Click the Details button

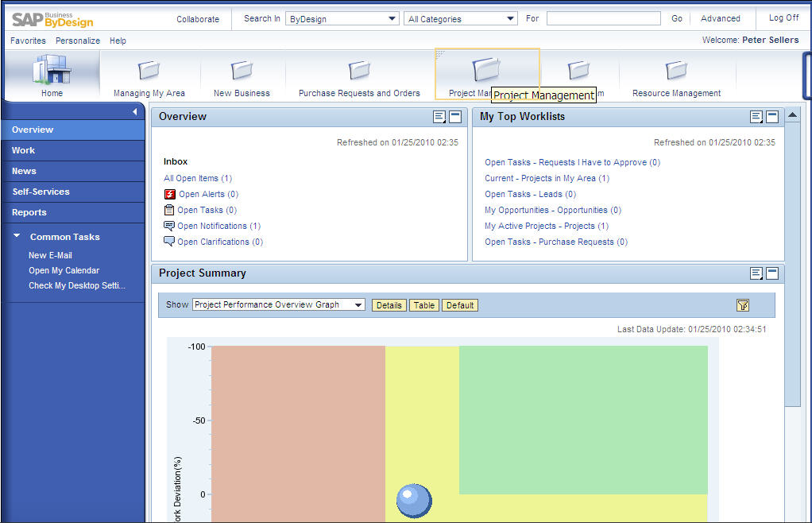(389, 305)
